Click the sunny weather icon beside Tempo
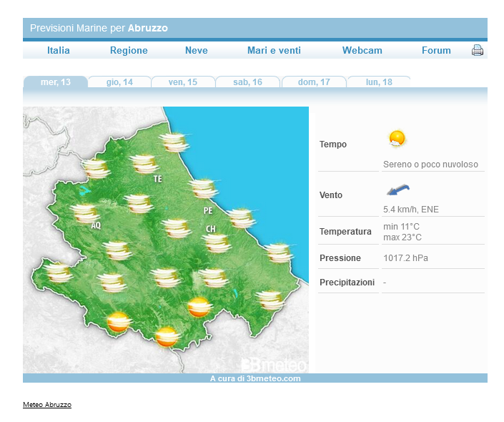 pyautogui.click(x=396, y=139)
